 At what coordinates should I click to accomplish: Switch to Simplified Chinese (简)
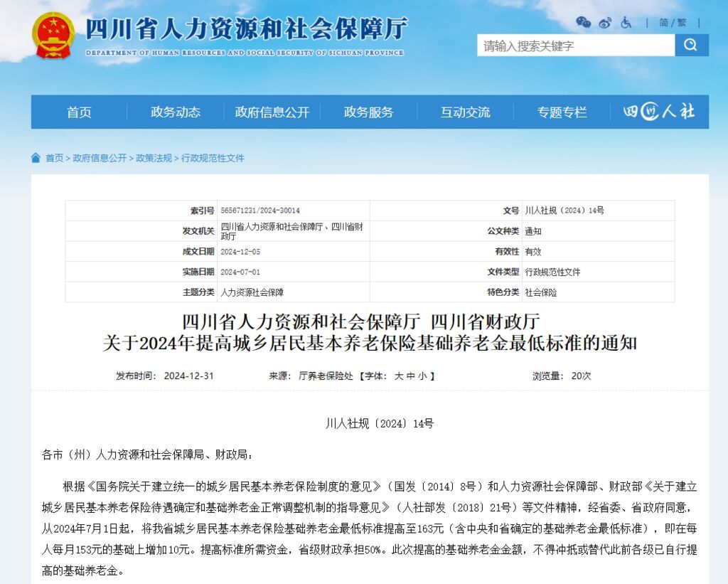point(664,23)
